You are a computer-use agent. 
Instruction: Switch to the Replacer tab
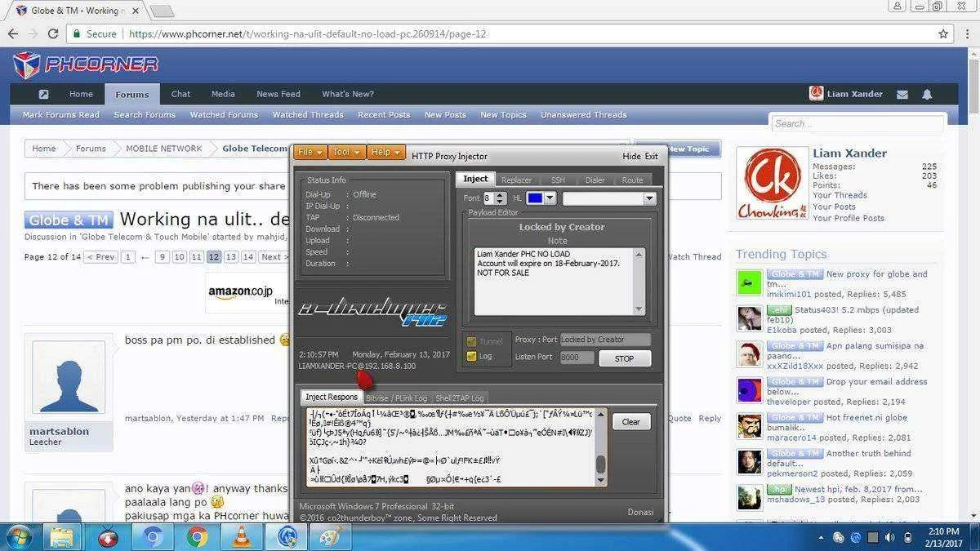tap(516, 180)
